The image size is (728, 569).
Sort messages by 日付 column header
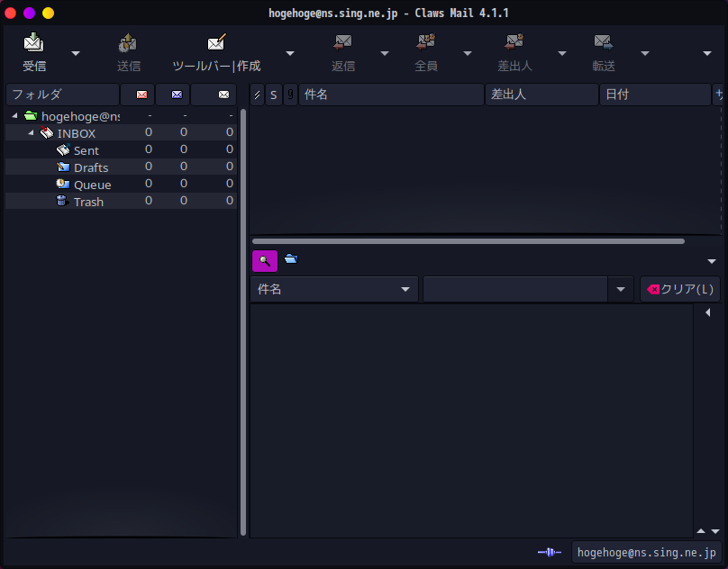click(x=655, y=95)
